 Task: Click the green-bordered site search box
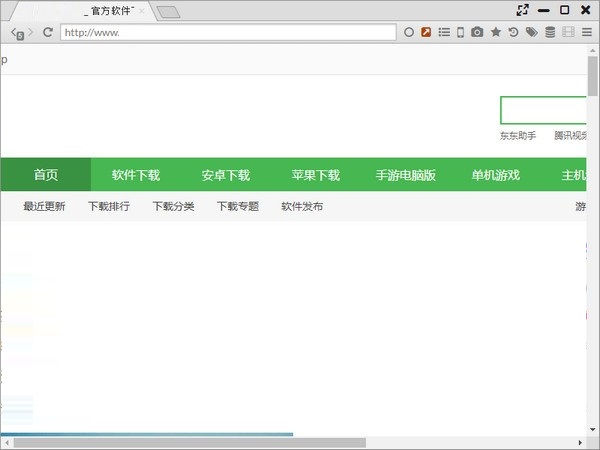click(x=543, y=110)
